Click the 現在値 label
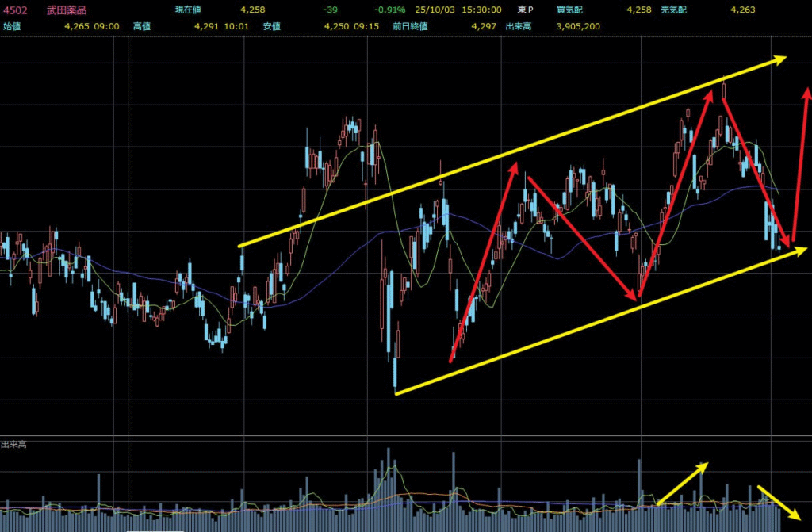Viewport: 812px width, 532px height. click(x=190, y=10)
